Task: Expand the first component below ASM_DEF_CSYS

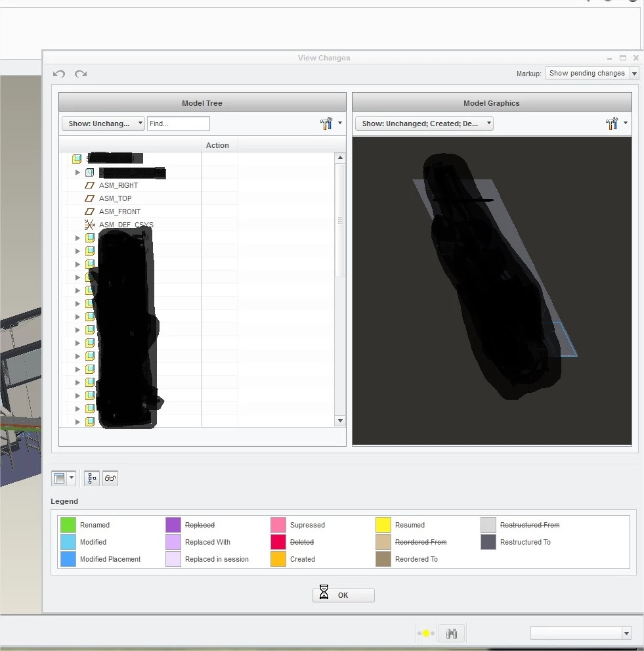Action: click(x=77, y=238)
